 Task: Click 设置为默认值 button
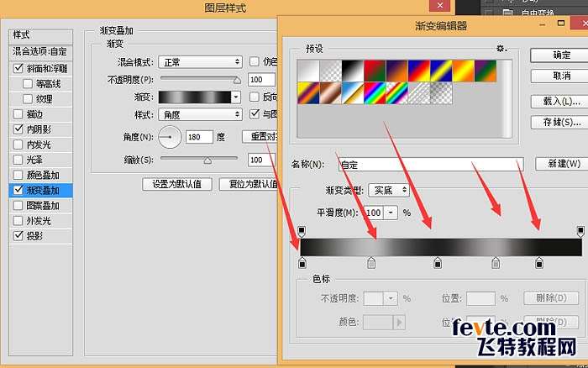(x=177, y=184)
